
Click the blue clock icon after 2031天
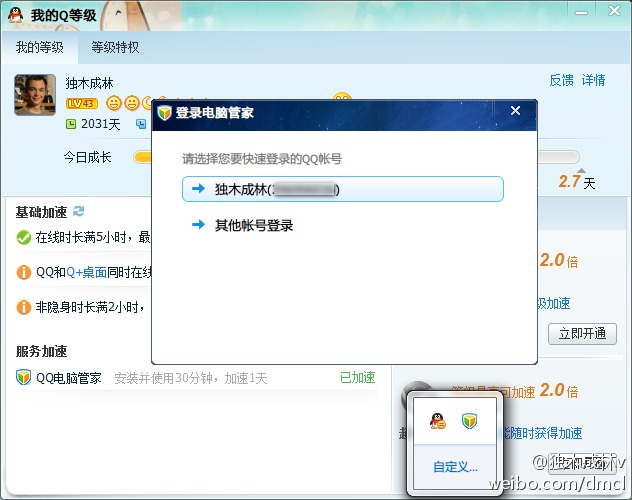coord(141,124)
